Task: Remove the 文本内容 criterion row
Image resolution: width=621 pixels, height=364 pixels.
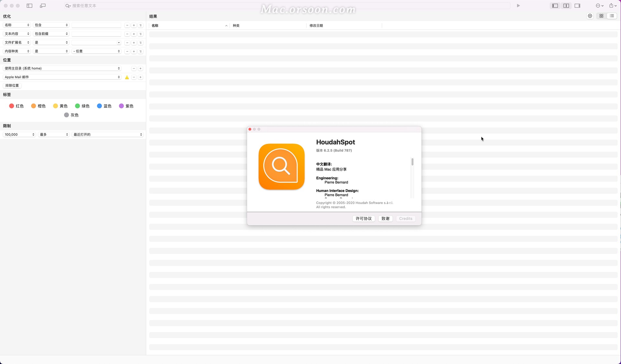Action: click(127, 34)
